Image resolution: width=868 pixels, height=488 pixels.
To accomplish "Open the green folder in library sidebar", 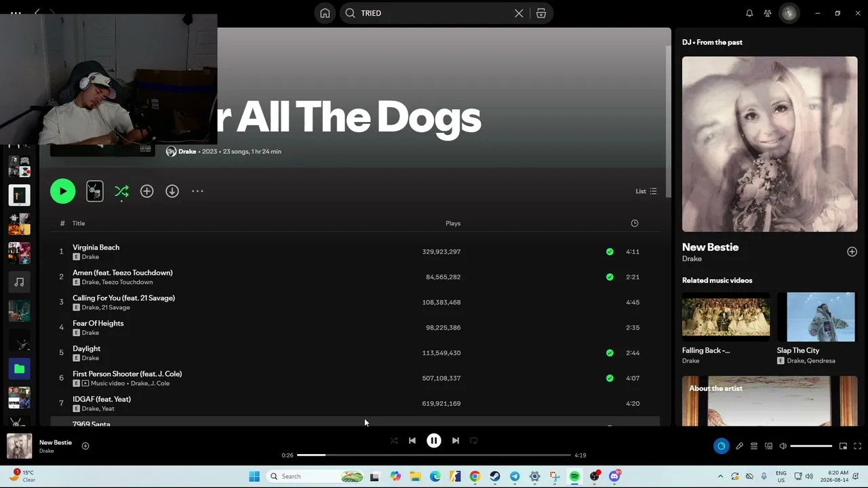I will pos(19,369).
